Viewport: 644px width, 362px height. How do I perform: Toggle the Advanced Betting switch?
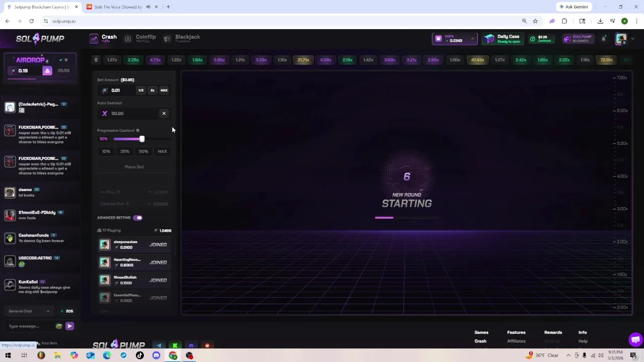coord(138,218)
